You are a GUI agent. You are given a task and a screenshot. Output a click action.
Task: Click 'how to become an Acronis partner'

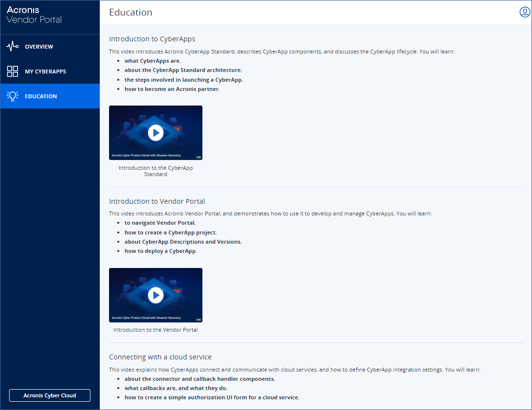pos(172,89)
